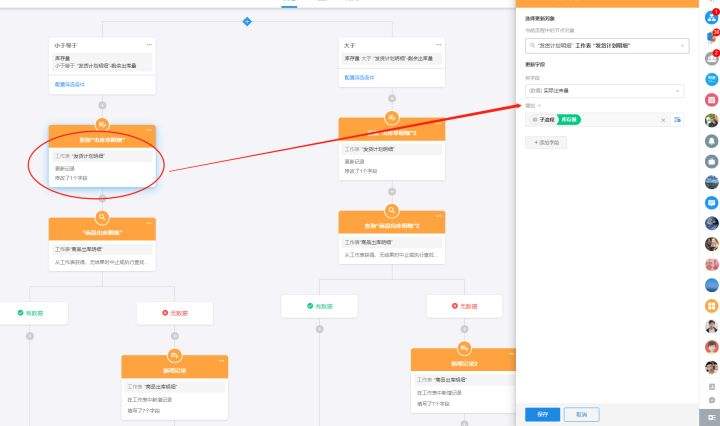This screenshot has width=720, height=426.
Task: Click the orange grid sidebar icon
Action: (712, 305)
